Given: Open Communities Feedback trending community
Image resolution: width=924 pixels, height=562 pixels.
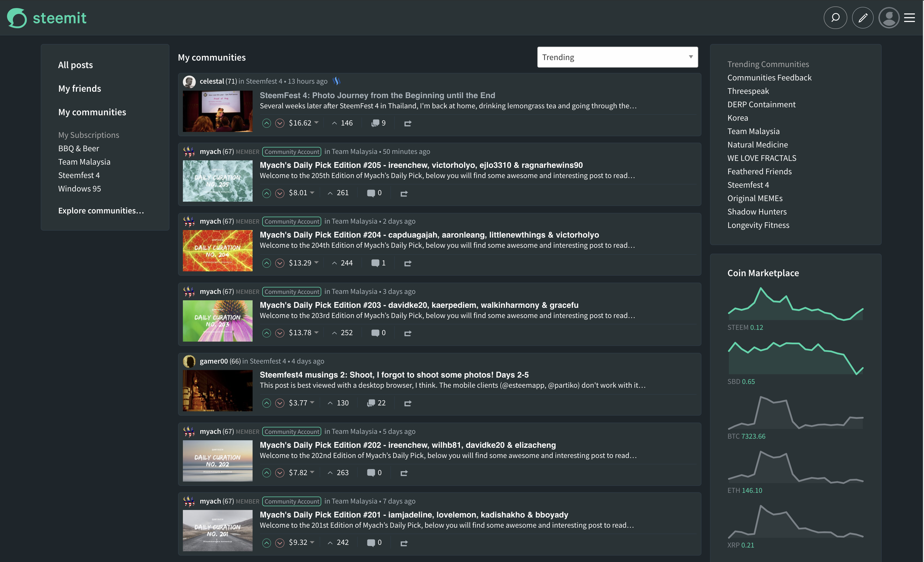Looking at the screenshot, I should point(769,77).
